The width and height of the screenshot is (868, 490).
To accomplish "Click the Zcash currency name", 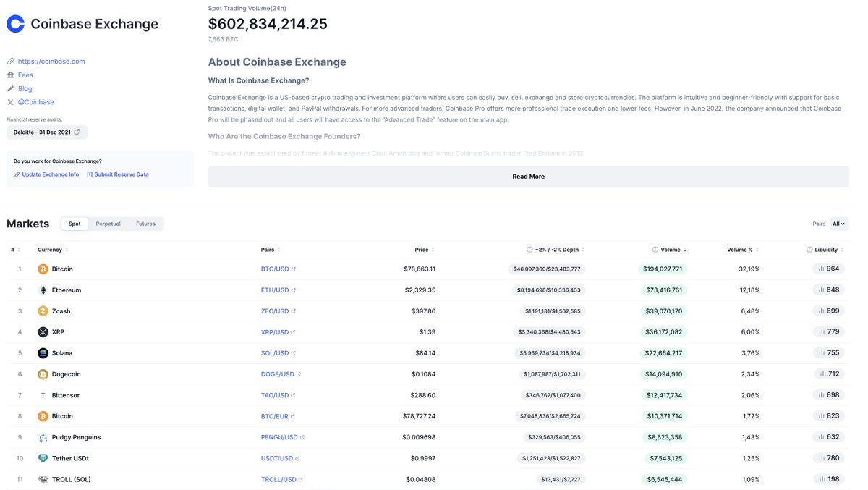I will pyautogui.click(x=61, y=311).
